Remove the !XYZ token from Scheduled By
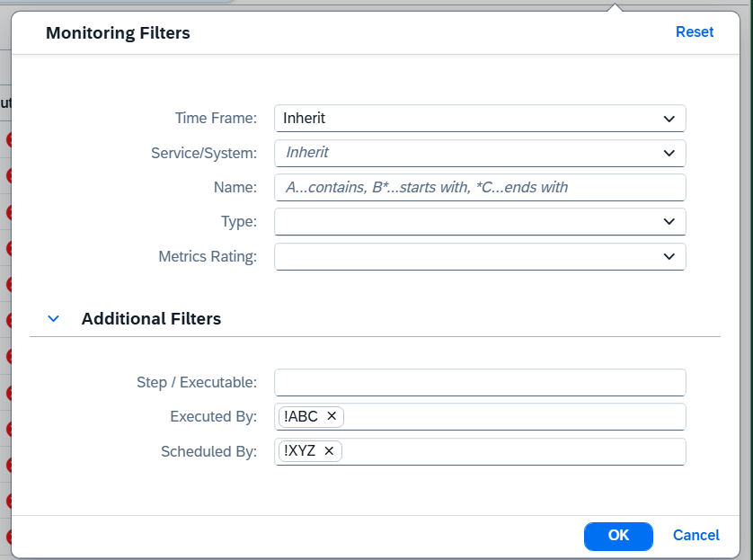This screenshot has height=560, width=753. tap(329, 451)
